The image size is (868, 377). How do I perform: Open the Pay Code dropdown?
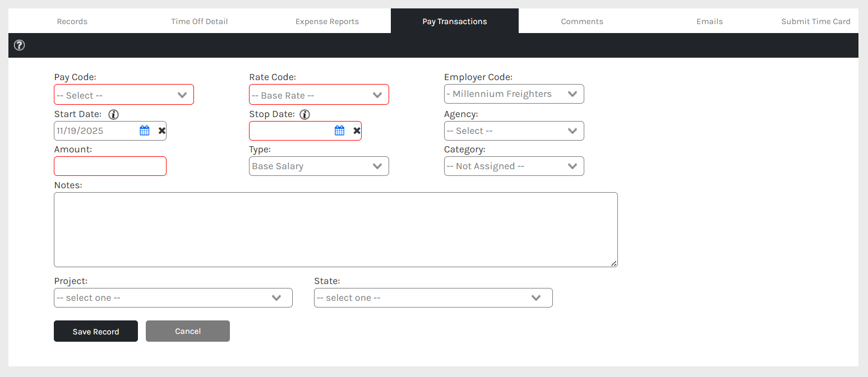pos(124,95)
